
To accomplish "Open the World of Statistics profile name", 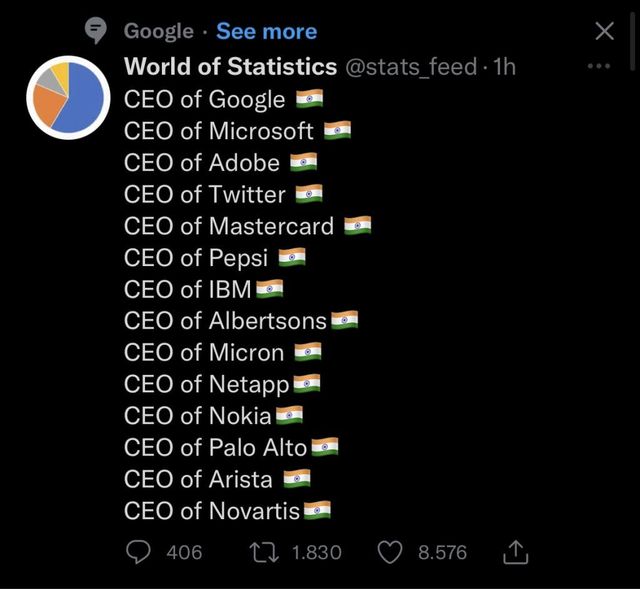I will click(230, 67).
